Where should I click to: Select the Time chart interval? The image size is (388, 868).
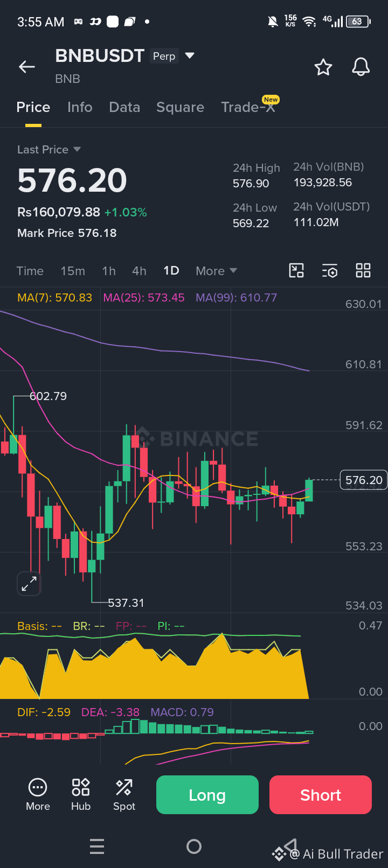[30, 271]
